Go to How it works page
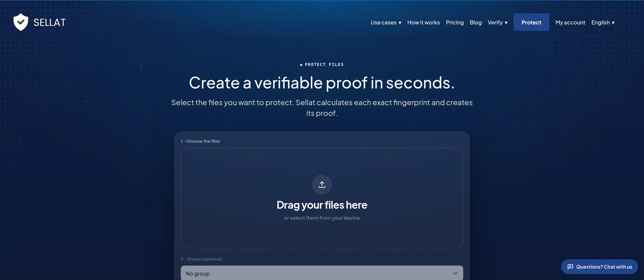 point(423,22)
